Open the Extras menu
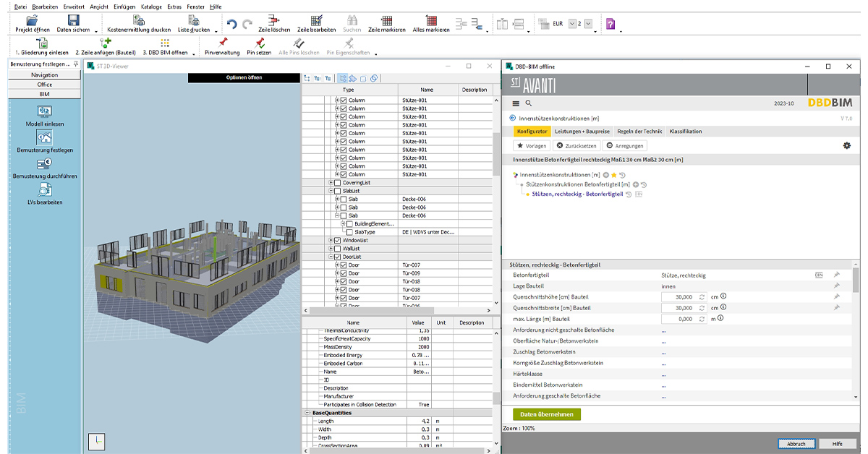868x454 pixels. click(174, 6)
